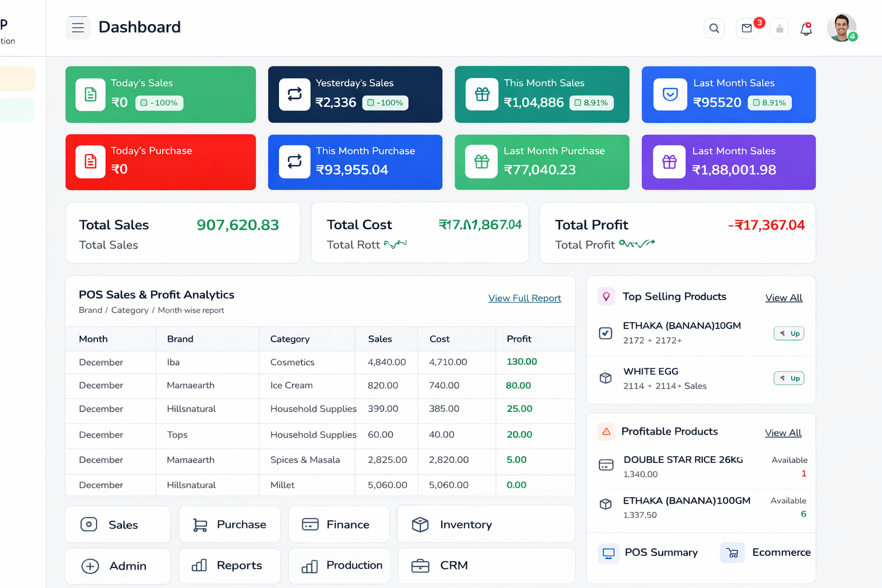Screen dimensions: 882x588
Task: Click the notification bell icon
Action: 806,29
